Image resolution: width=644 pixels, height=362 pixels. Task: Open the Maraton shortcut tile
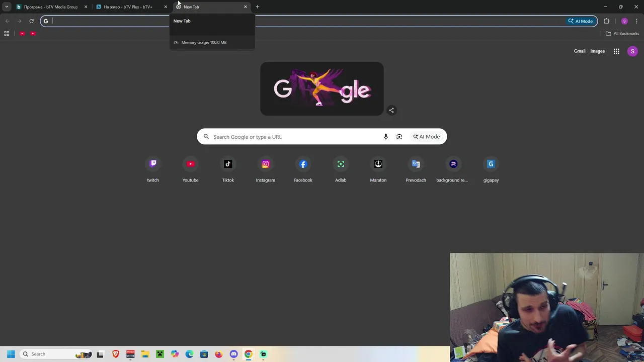378,170
